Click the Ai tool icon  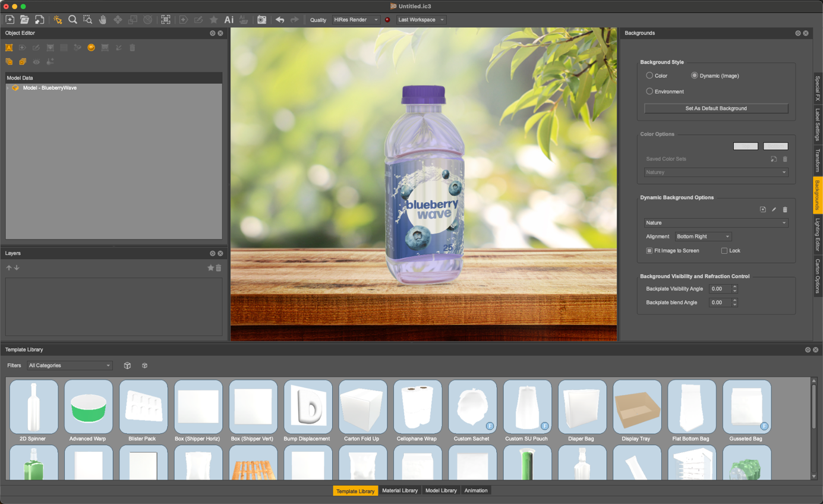229,20
